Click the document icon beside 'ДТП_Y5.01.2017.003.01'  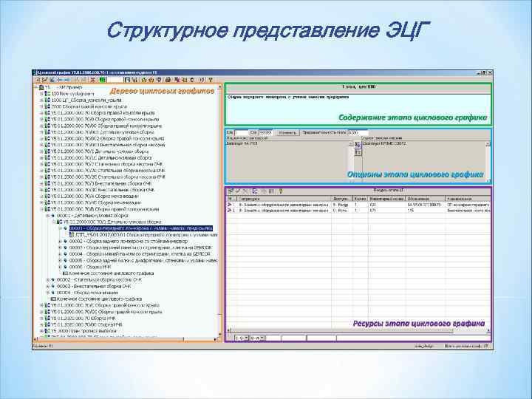click(72, 235)
